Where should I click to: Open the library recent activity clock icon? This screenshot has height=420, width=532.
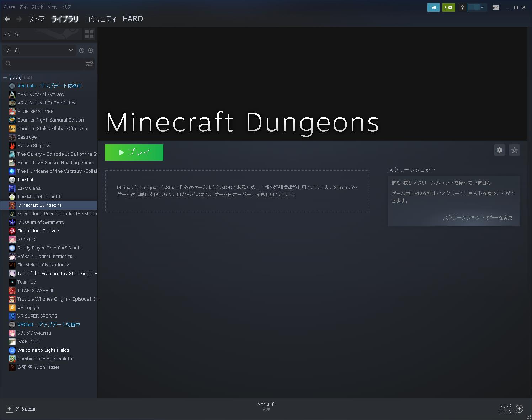point(81,50)
